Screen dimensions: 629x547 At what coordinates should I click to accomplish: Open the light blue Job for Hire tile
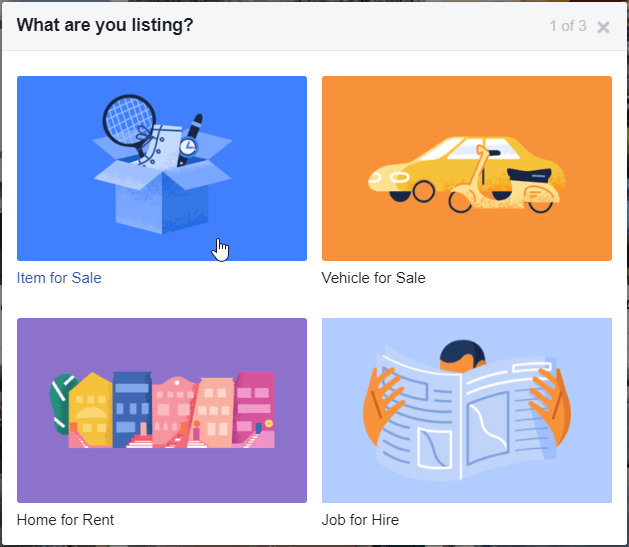tap(467, 410)
